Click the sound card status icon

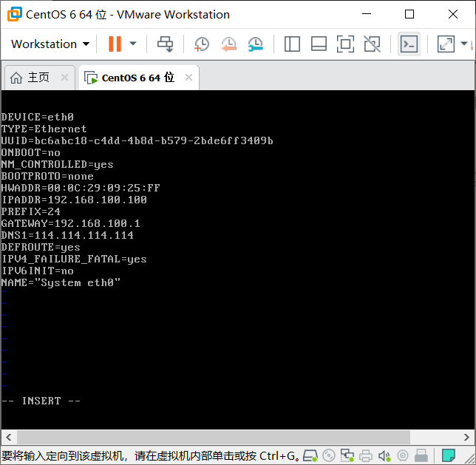(384, 455)
